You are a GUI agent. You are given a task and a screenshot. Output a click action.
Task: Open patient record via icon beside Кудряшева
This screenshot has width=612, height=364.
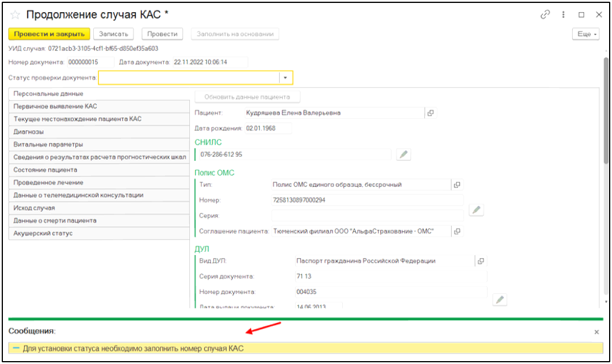[x=430, y=113]
